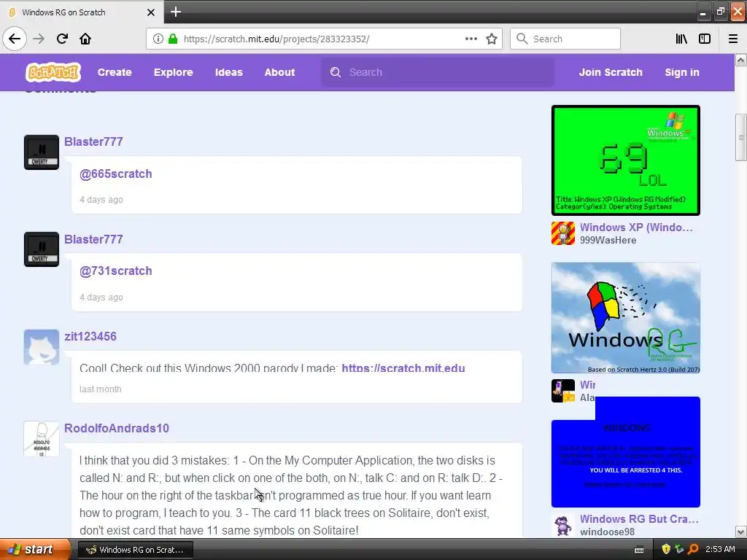Go to the browser Home icon
Screen dimensions: 747x560
85,39
